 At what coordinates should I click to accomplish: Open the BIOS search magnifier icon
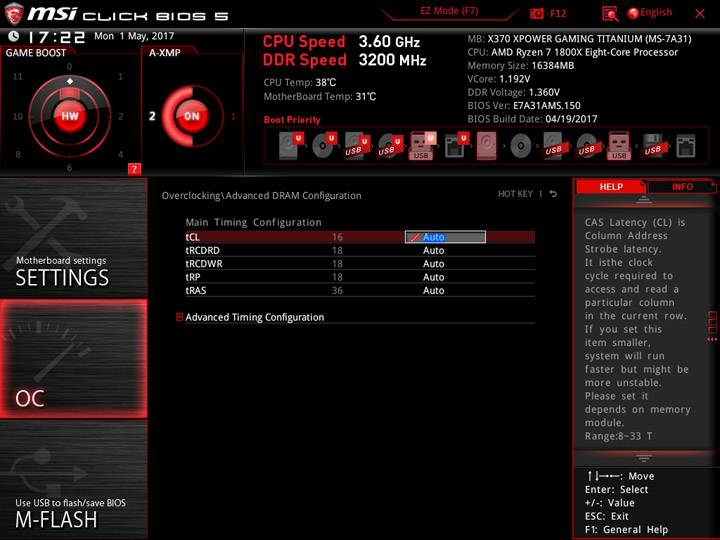(610, 14)
